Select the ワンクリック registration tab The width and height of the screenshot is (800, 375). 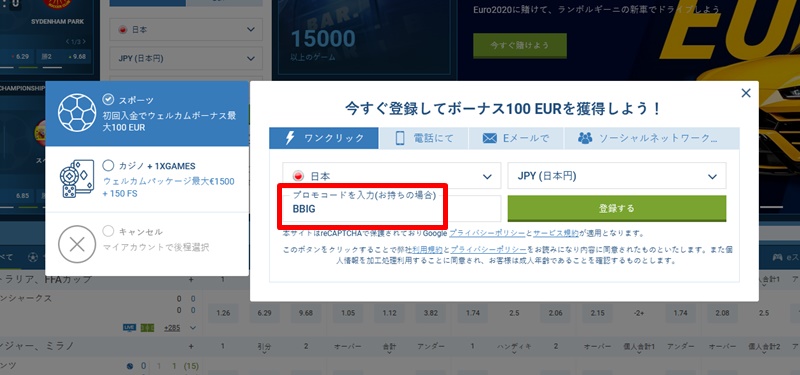coord(324,138)
